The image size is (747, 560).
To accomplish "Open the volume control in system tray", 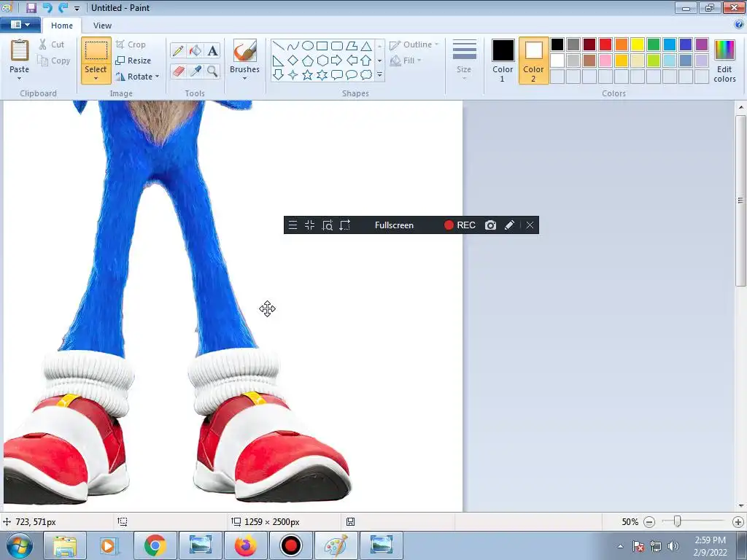I will click(x=673, y=546).
